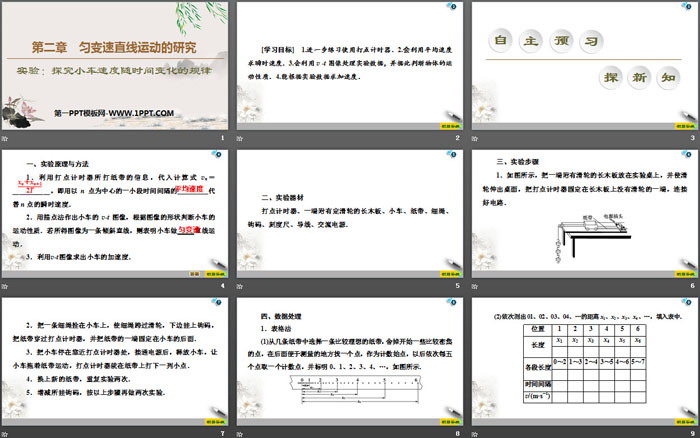This screenshot has height=438, width=700.
Task: Select slide 2 learning objectives thumbnail
Action: coord(350,66)
